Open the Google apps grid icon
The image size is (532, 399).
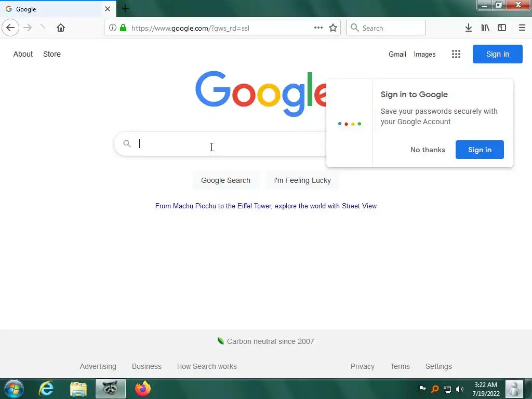click(x=456, y=54)
